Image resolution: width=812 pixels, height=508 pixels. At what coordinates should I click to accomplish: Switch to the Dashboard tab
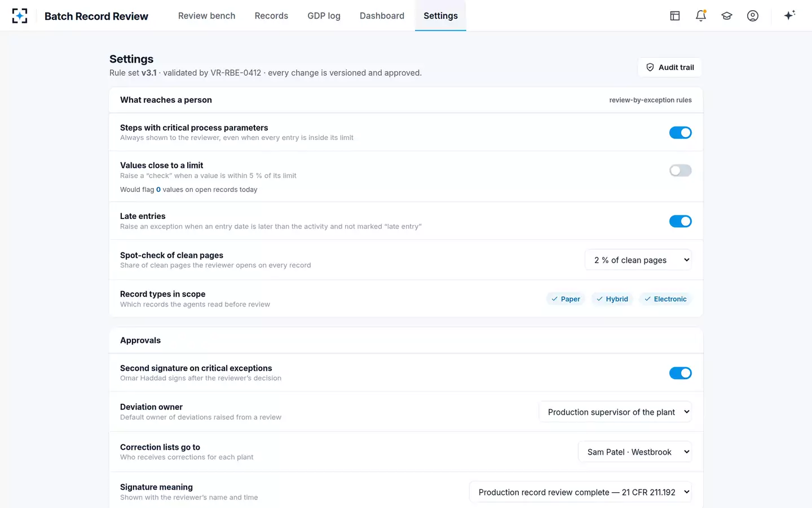[382, 16]
